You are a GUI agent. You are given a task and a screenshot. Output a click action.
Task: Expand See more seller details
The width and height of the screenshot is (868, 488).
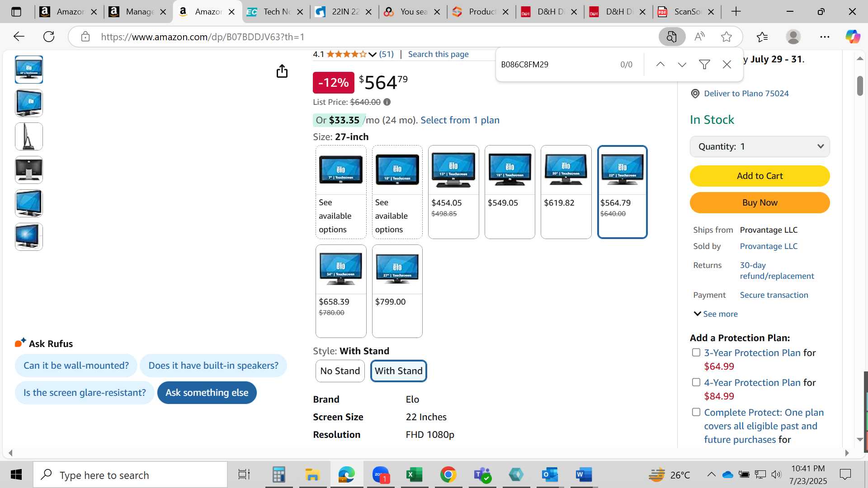click(716, 314)
